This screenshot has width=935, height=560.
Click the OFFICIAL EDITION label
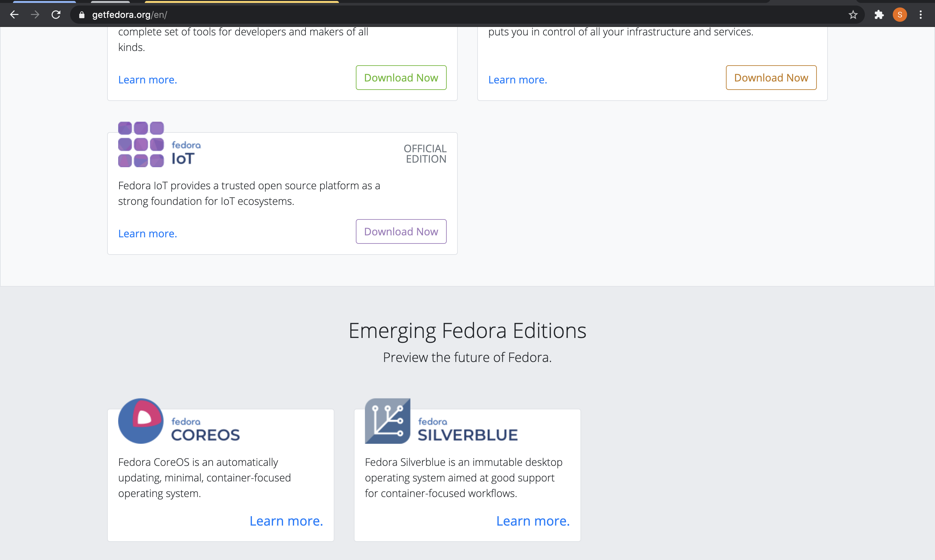point(425,154)
